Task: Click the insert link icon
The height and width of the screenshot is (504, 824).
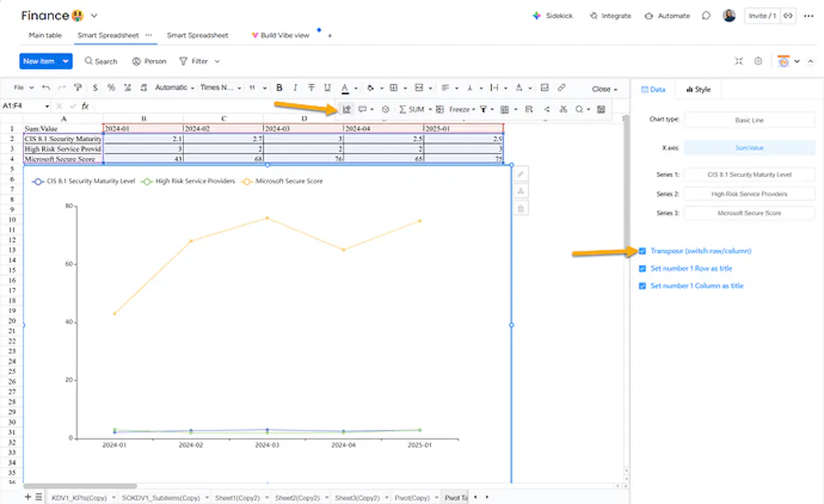Action: [x=561, y=88]
